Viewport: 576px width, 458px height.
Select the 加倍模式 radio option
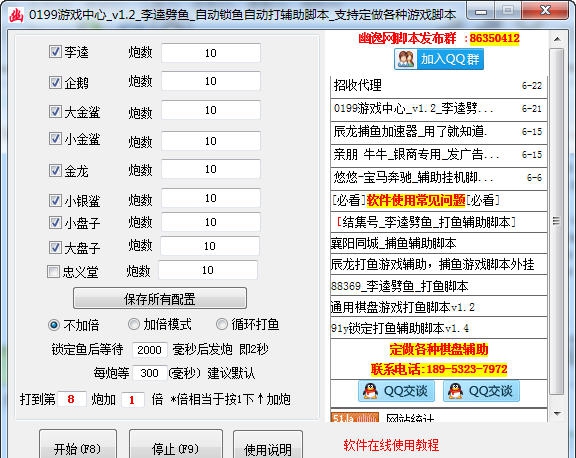point(134,324)
